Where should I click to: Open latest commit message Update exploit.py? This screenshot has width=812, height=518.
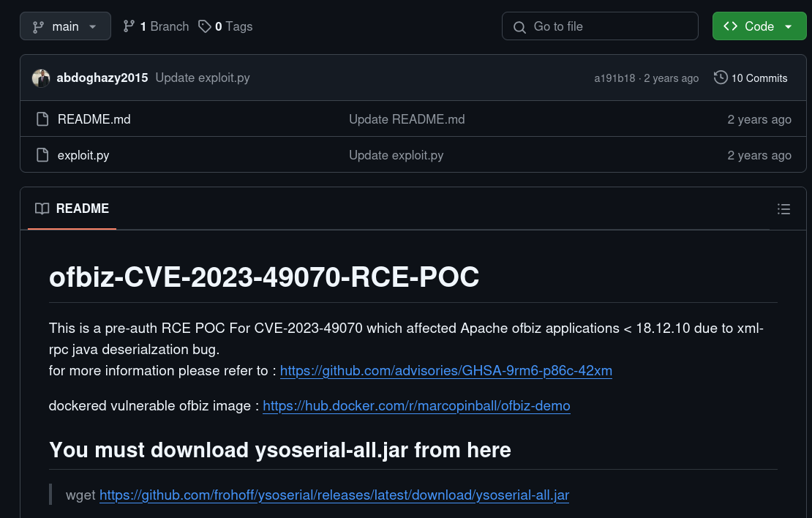click(x=203, y=78)
